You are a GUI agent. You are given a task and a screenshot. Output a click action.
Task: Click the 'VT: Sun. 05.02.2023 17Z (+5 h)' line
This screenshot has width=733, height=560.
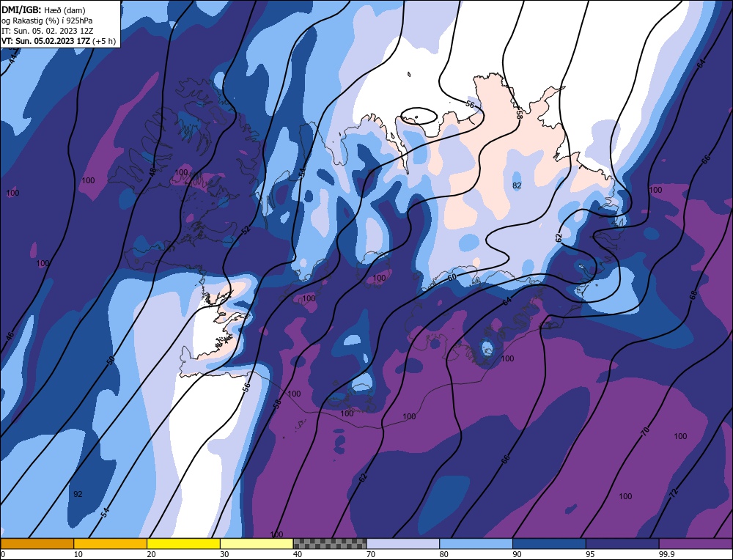pos(59,41)
